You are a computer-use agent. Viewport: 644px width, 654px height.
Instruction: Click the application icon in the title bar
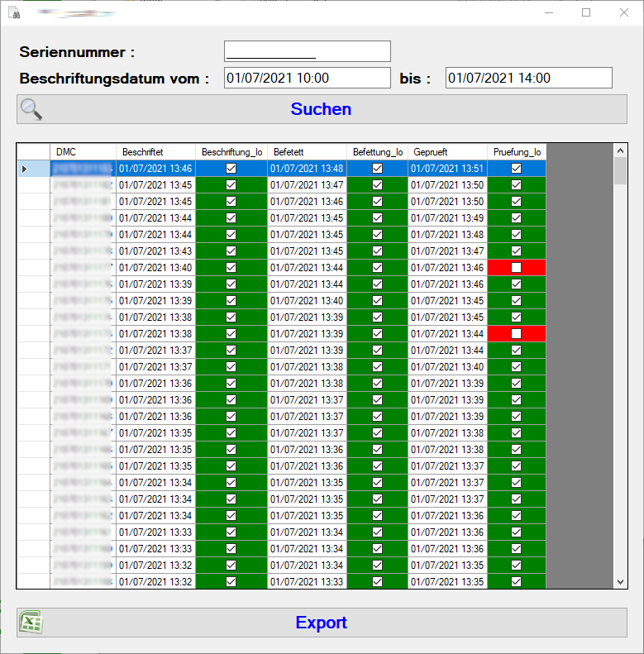[13, 13]
